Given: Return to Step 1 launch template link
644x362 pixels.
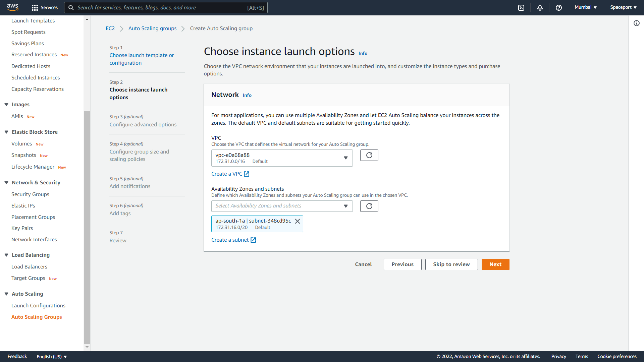Looking at the screenshot, I should click(142, 59).
